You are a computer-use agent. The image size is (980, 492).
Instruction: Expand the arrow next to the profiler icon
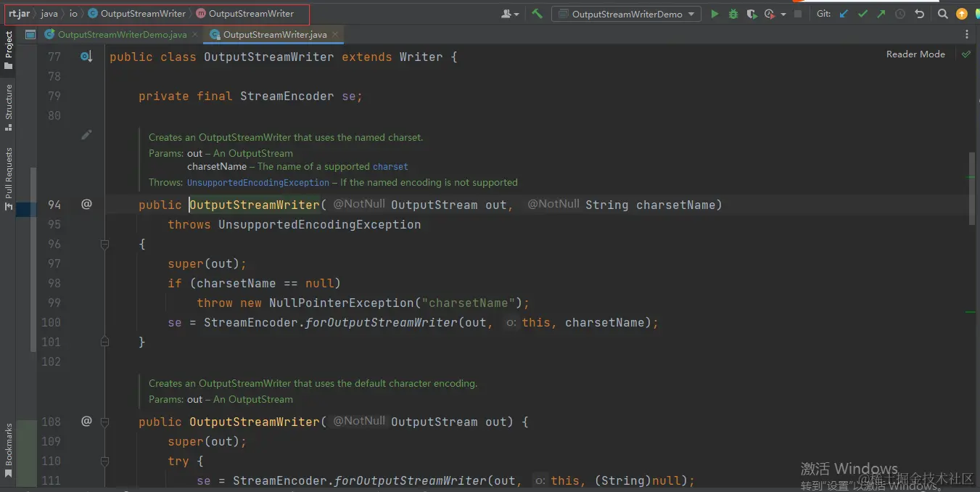click(783, 14)
